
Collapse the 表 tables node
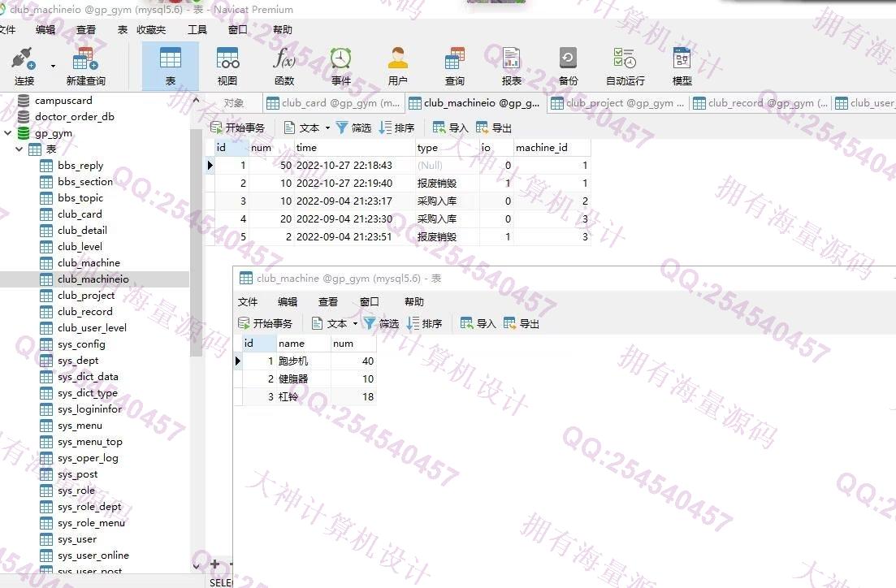point(19,149)
